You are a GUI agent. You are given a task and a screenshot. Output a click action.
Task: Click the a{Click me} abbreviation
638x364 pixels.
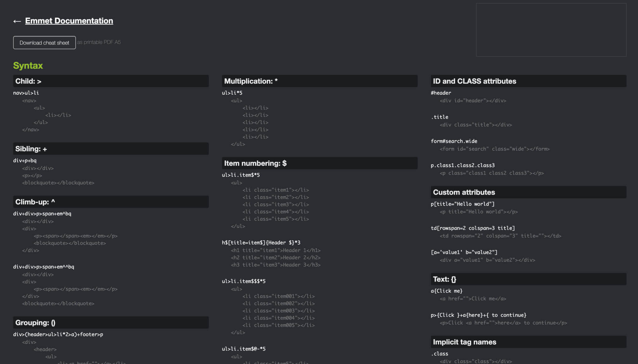pos(446,291)
